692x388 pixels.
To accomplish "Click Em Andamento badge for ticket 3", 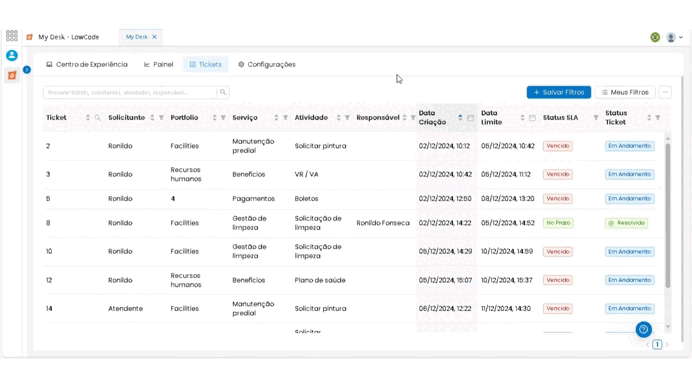I will pyautogui.click(x=630, y=174).
